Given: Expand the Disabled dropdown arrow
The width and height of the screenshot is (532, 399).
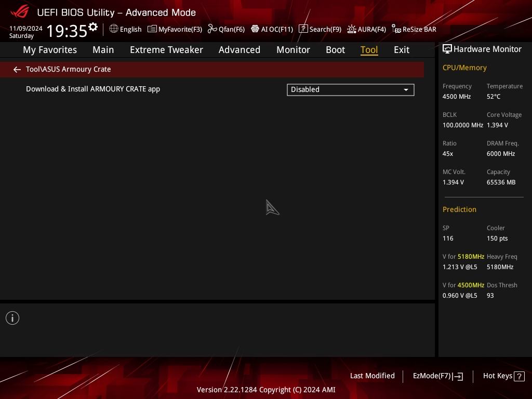Looking at the screenshot, I should pos(406,90).
